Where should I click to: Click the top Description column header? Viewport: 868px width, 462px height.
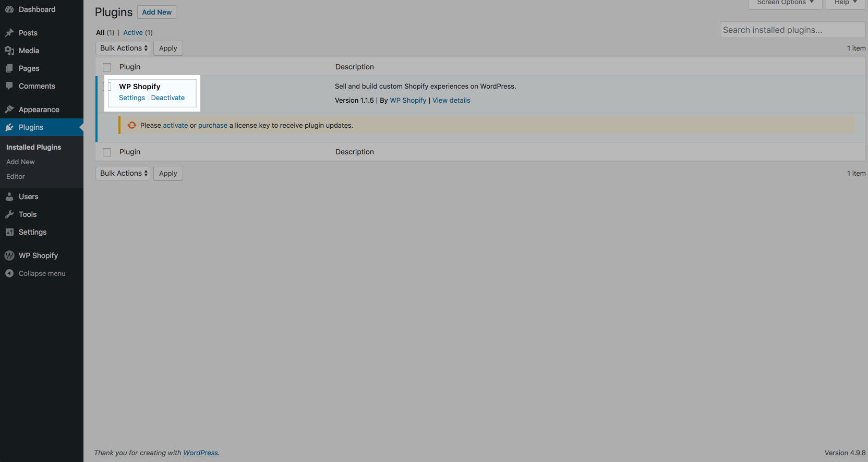point(355,67)
